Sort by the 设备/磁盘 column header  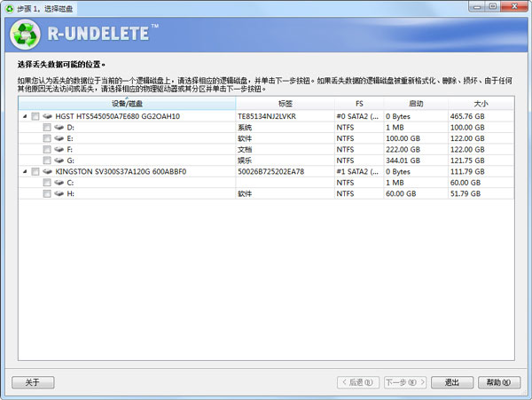pos(127,104)
